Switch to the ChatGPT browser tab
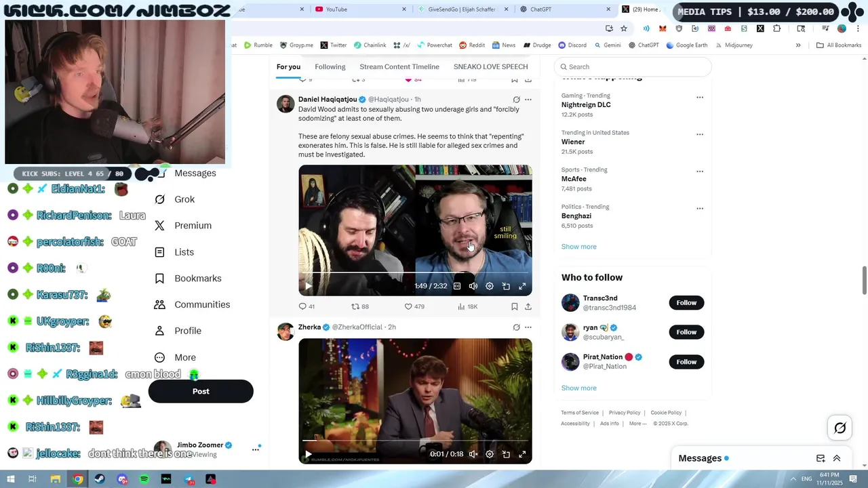The width and height of the screenshot is (868, 488). 565,9
